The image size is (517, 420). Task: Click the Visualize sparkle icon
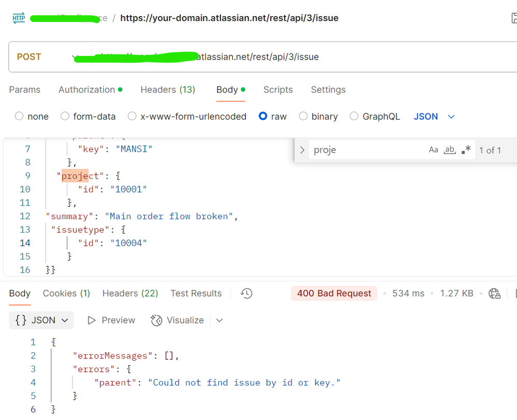pyautogui.click(x=156, y=321)
